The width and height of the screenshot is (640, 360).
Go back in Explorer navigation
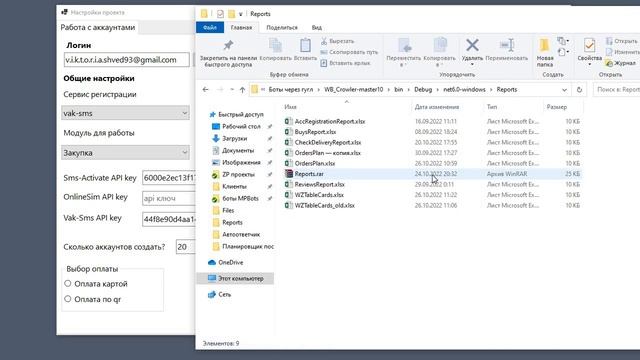pyautogui.click(x=206, y=89)
